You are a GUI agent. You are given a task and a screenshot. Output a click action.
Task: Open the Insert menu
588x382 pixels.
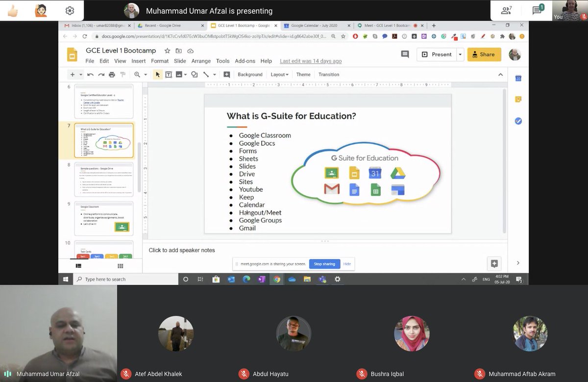tap(138, 61)
